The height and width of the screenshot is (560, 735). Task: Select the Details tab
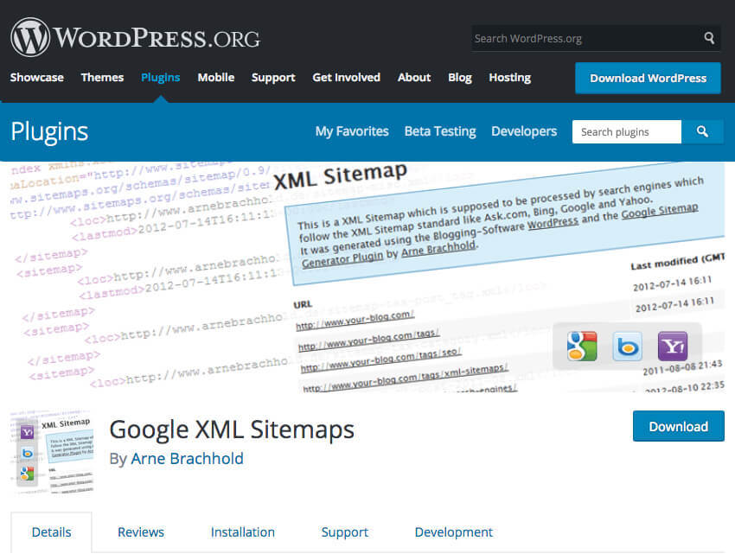coord(52,531)
